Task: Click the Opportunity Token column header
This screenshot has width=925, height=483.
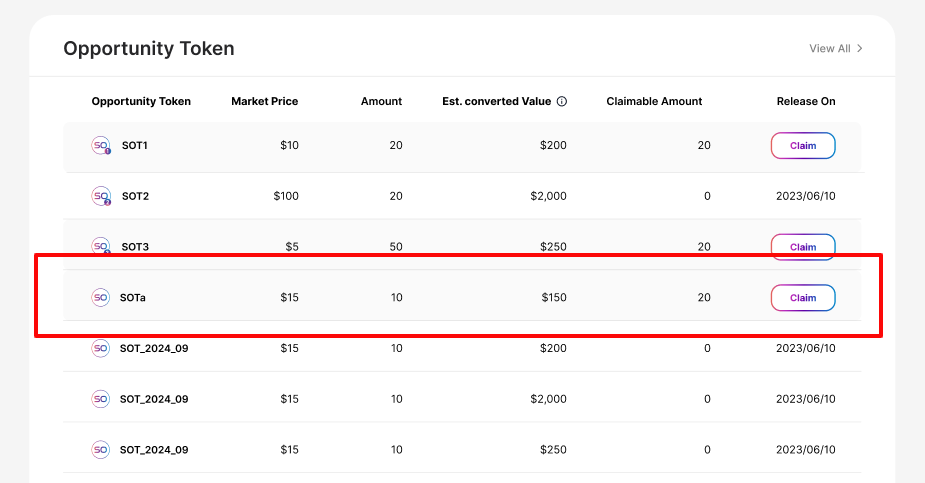Action: (141, 101)
